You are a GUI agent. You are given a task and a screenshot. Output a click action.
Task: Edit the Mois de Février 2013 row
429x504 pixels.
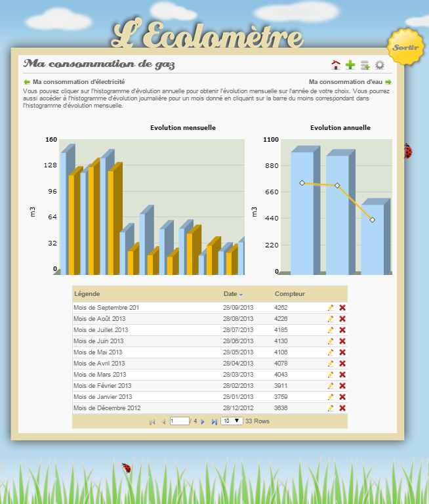331,386
